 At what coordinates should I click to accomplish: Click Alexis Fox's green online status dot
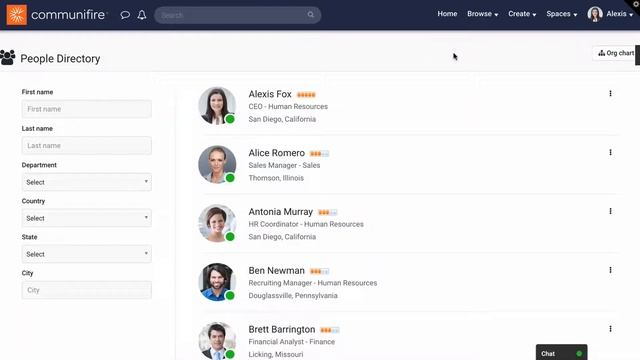230,119
